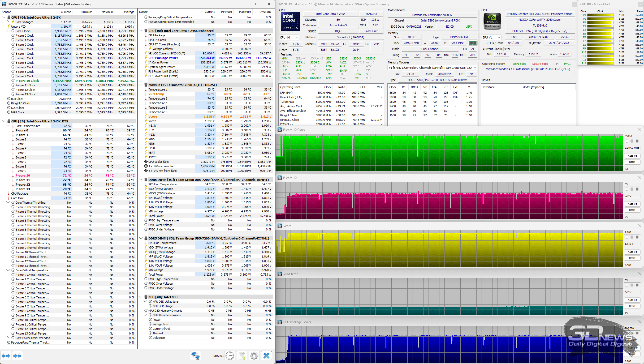Click Reset in P-core 10 temperature graph

click(632, 210)
